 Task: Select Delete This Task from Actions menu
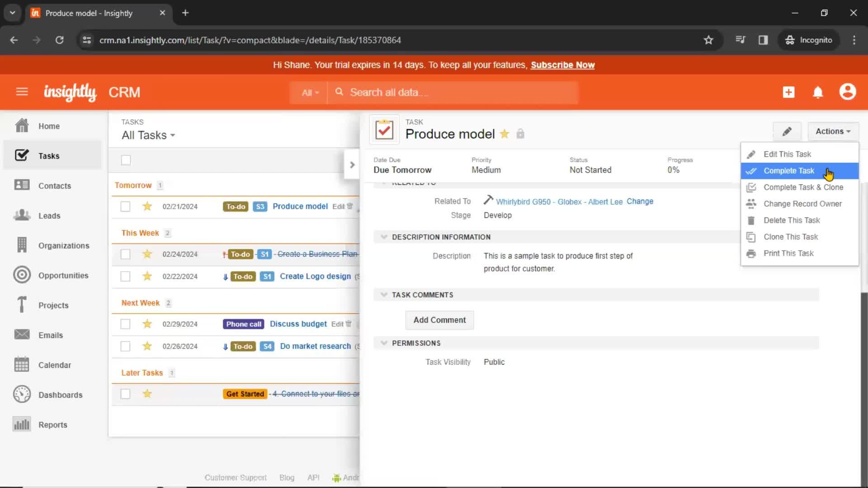coord(793,220)
